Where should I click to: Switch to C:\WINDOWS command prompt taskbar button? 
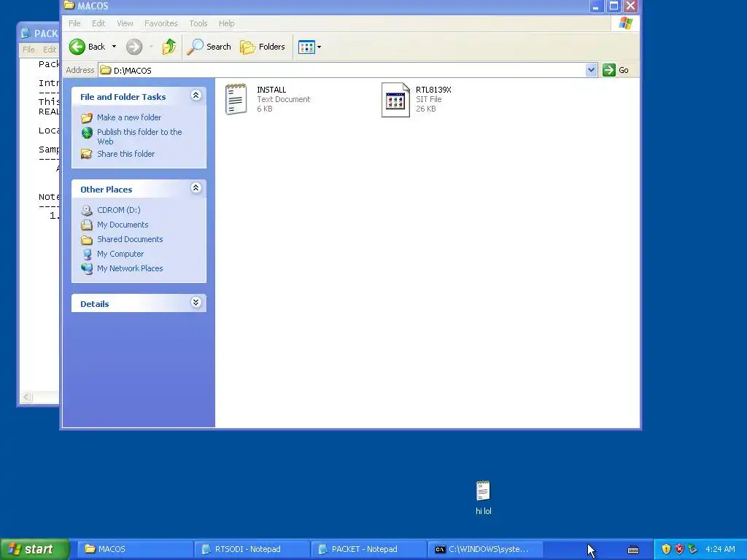(485, 549)
